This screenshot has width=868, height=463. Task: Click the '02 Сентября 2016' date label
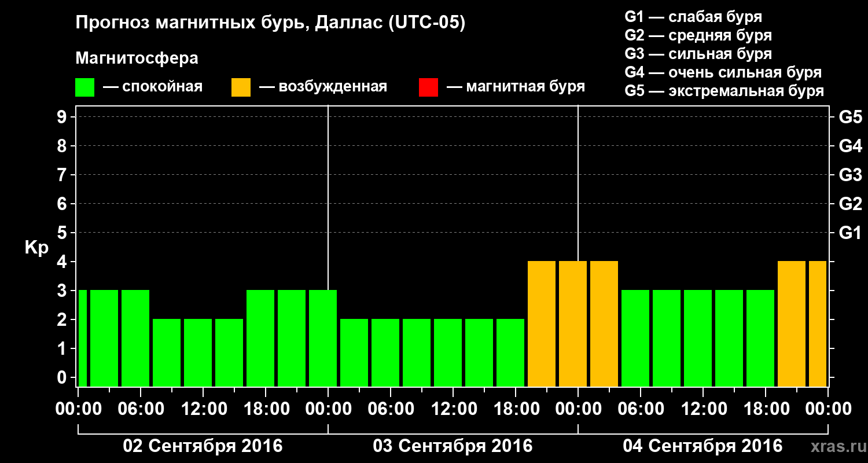coord(203,446)
